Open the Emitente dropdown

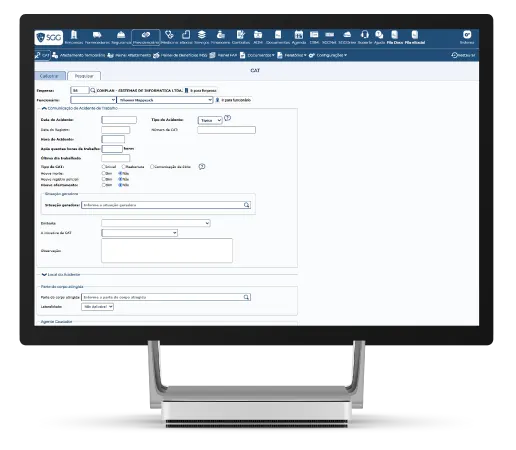pos(156,223)
